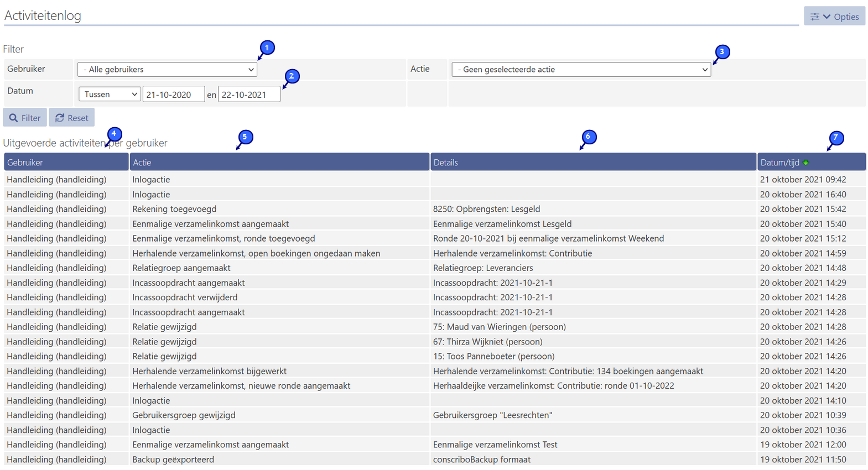Click the '20 oktober 2021 16:40' timestamp

[x=803, y=195]
